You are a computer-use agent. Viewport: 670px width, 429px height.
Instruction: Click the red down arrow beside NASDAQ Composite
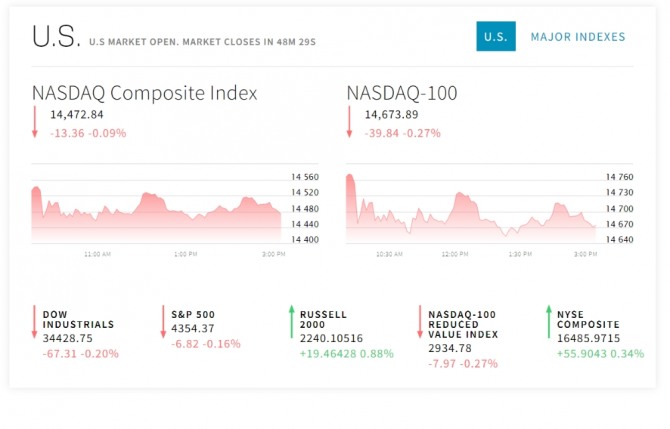coord(35,122)
